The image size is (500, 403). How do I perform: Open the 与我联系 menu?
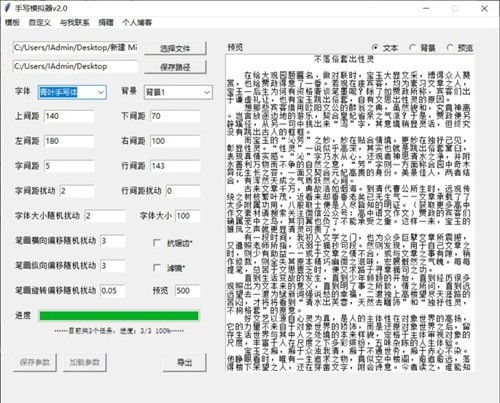[x=75, y=23]
